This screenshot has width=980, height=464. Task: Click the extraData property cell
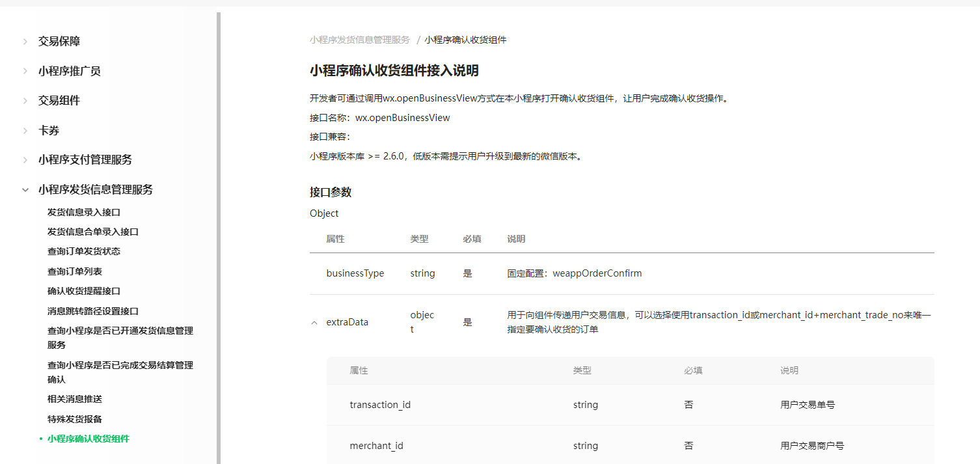(x=347, y=322)
